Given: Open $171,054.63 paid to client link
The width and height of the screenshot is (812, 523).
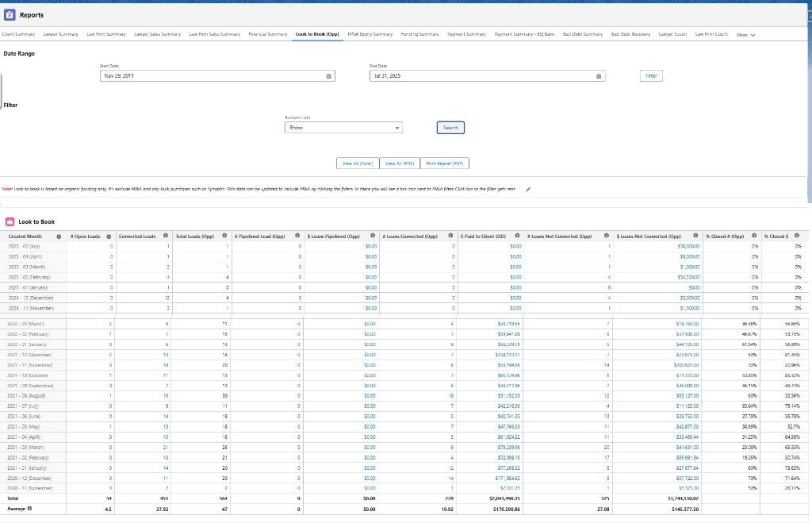Looking at the screenshot, I should tap(508, 479).
